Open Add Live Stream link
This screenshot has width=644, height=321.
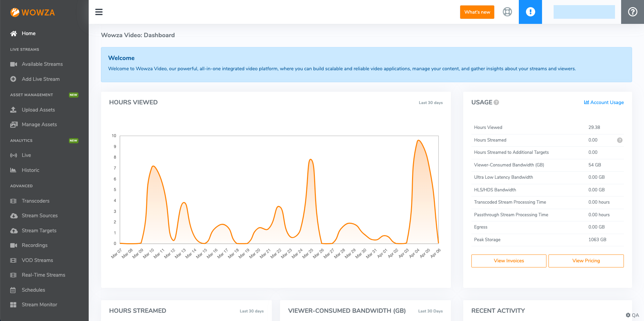(41, 79)
